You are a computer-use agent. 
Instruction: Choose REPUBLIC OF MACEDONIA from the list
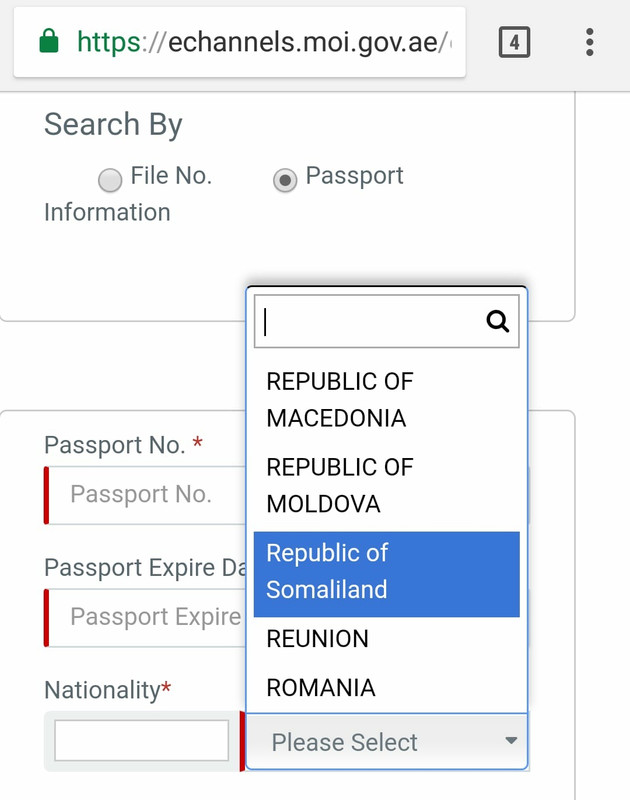(x=387, y=400)
